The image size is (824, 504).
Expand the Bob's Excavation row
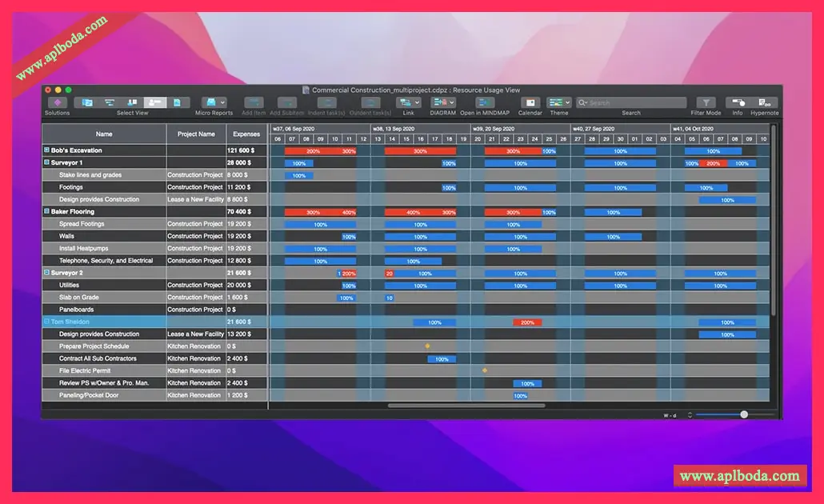[x=46, y=150]
